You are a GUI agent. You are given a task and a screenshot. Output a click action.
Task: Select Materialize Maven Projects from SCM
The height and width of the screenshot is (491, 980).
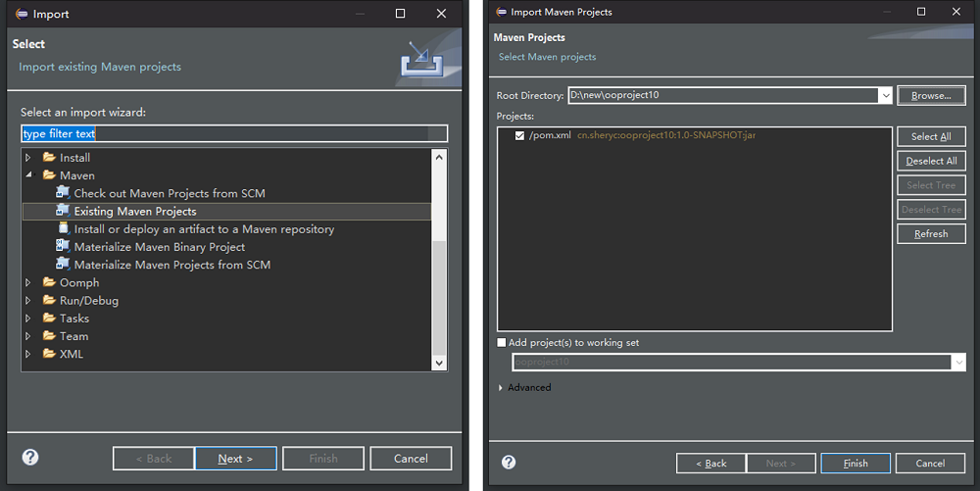click(171, 265)
